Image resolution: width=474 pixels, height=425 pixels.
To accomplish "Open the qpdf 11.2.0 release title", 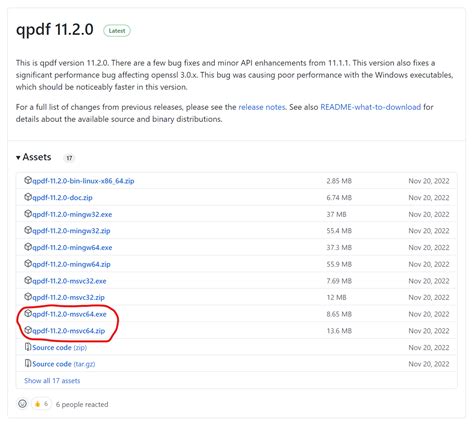I will (x=55, y=29).
